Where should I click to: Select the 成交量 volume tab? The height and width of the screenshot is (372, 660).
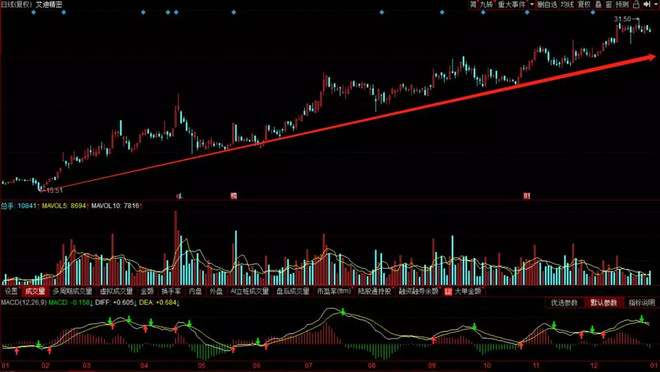pos(35,291)
